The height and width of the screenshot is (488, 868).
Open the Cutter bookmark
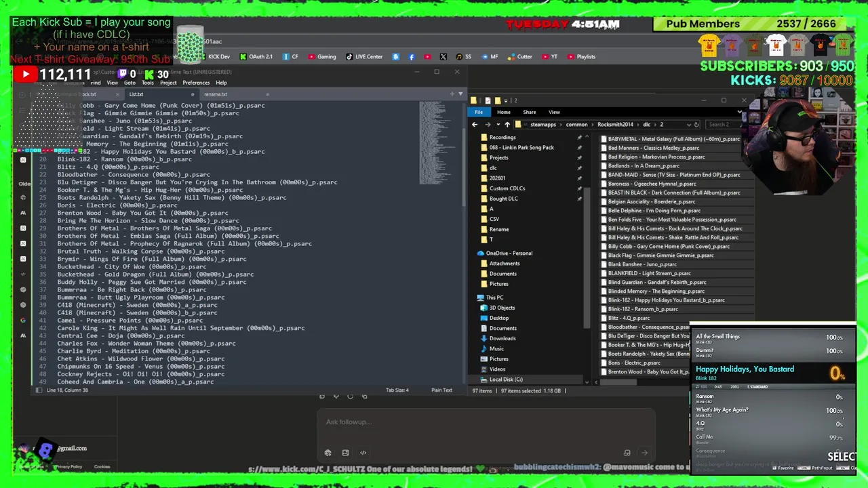[520, 57]
